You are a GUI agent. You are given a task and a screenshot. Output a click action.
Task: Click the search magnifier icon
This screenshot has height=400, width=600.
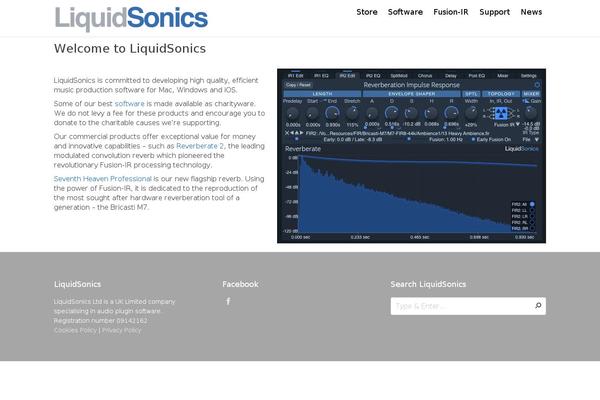(538, 305)
